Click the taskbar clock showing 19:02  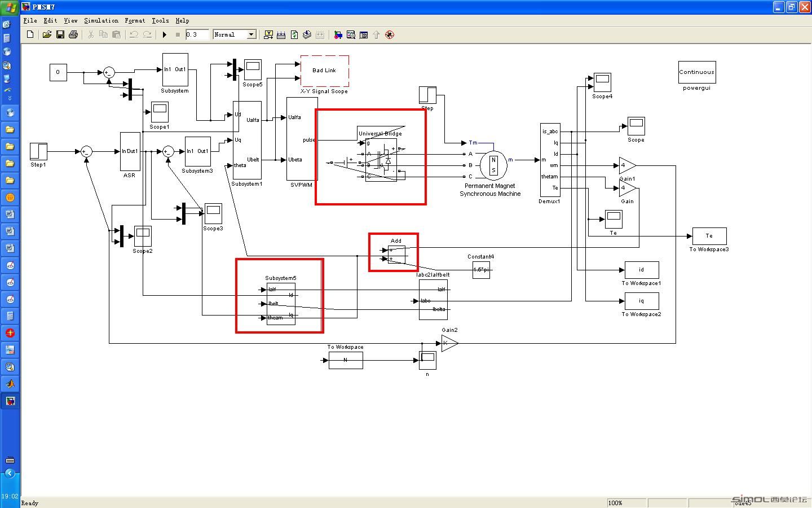(x=10, y=497)
